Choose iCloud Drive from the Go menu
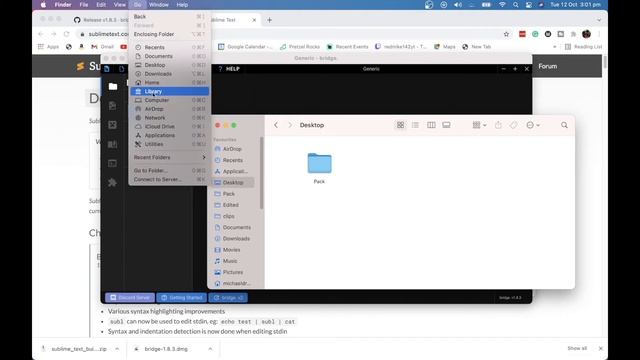Screen dimensions: 640x360 click(169, 127)
